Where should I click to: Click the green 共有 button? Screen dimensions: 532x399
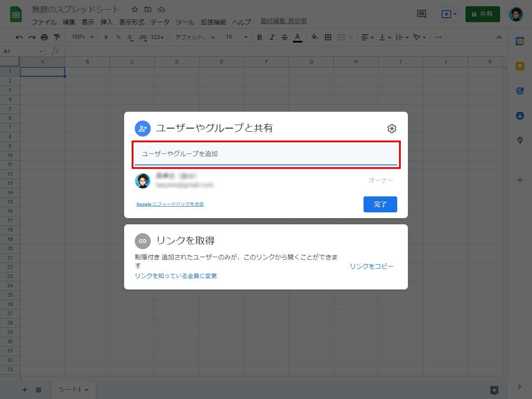483,14
